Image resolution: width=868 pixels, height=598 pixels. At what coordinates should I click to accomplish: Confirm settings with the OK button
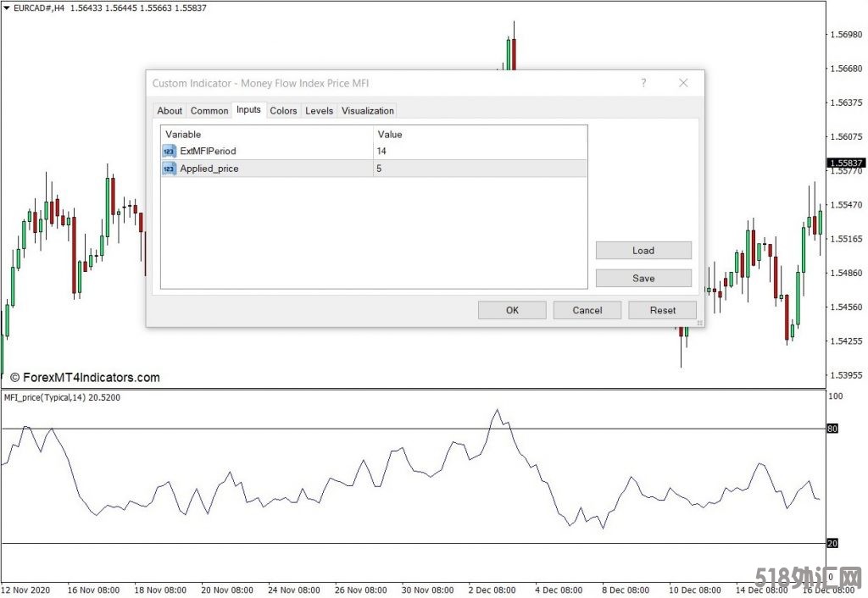[512, 310]
